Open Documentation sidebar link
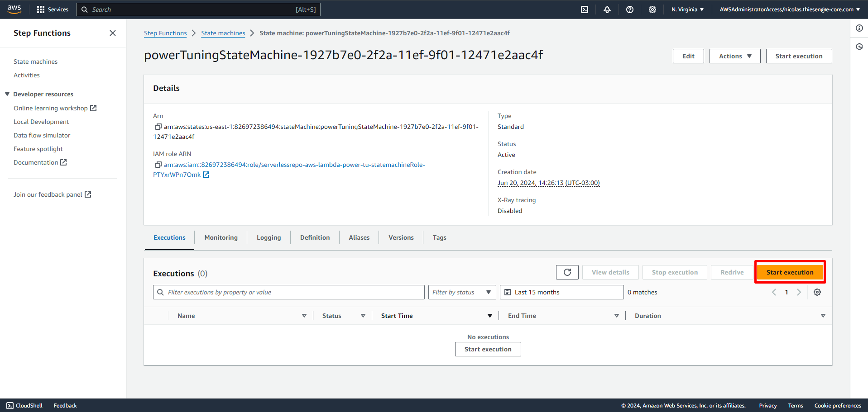This screenshot has height=412, width=868. pyautogui.click(x=40, y=162)
